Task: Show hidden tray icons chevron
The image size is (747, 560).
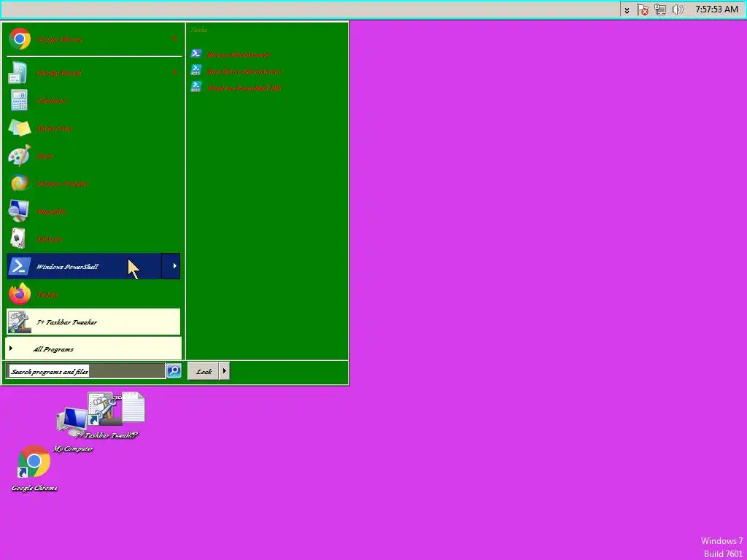Action: click(627, 9)
